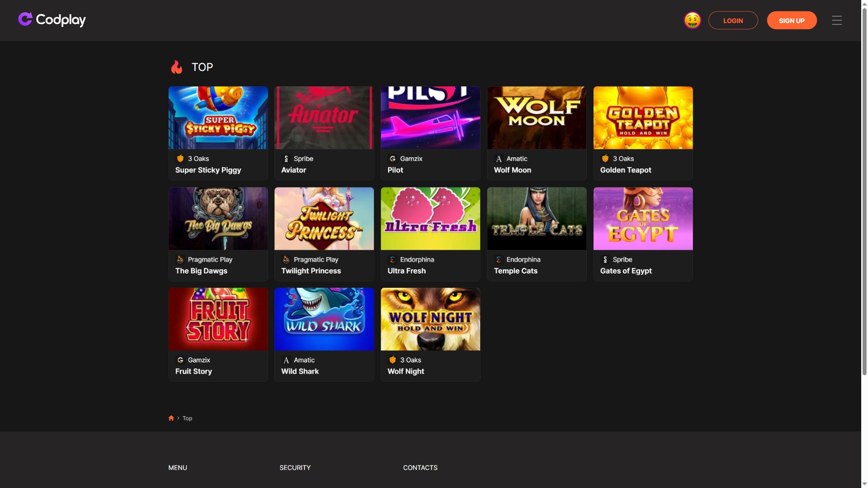Click Pragmatic Play icon on The Big Dawgs
Image resolution: width=868 pixels, height=488 pixels.
(180, 259)
